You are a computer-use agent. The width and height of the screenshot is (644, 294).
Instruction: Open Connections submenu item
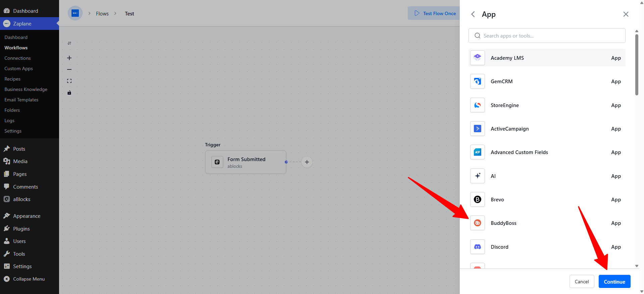17,58
